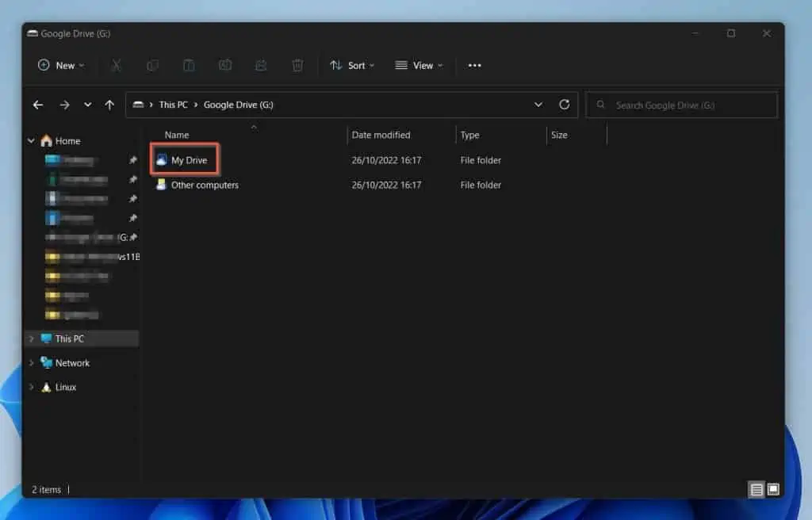Click the Linux penguin icon in the navigation pane

(46, 387)
